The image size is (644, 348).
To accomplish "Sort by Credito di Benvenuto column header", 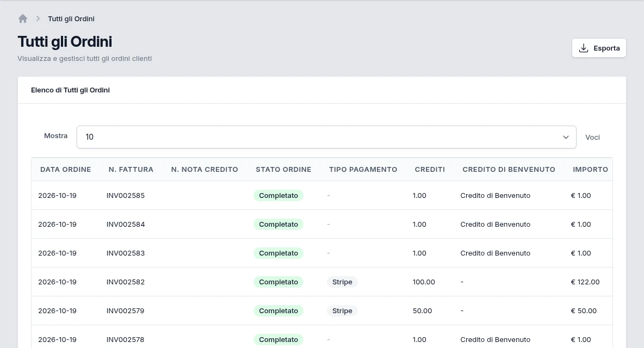I will point(509,170).
